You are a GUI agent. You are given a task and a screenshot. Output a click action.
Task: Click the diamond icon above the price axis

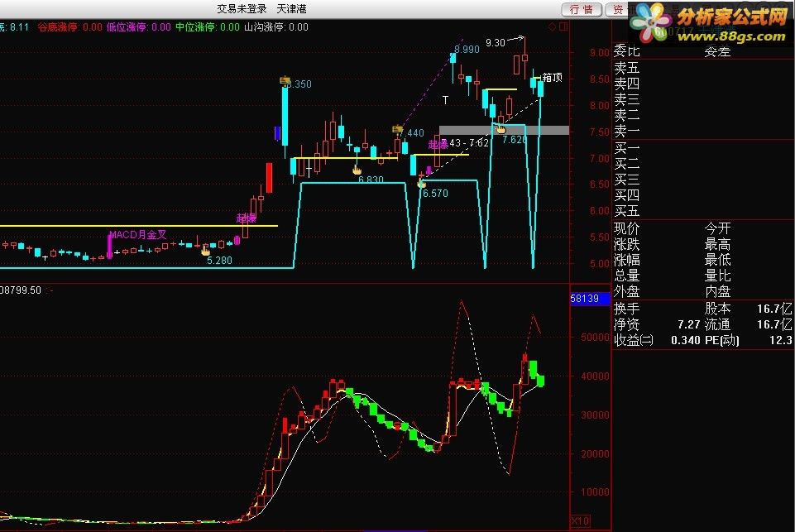pyautogui.click(x=553, y=27)
